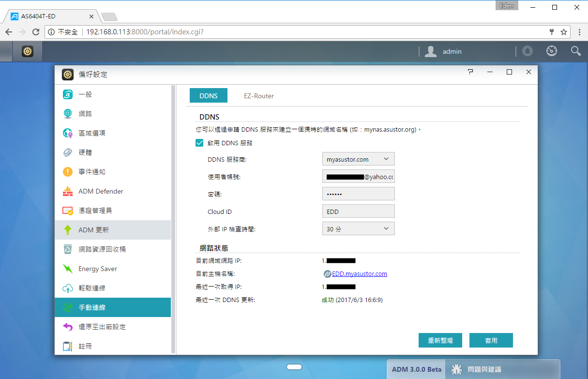588x379 pixels.
Task: Click the ADM Defender firewall icon
Action: coord(68,191)
